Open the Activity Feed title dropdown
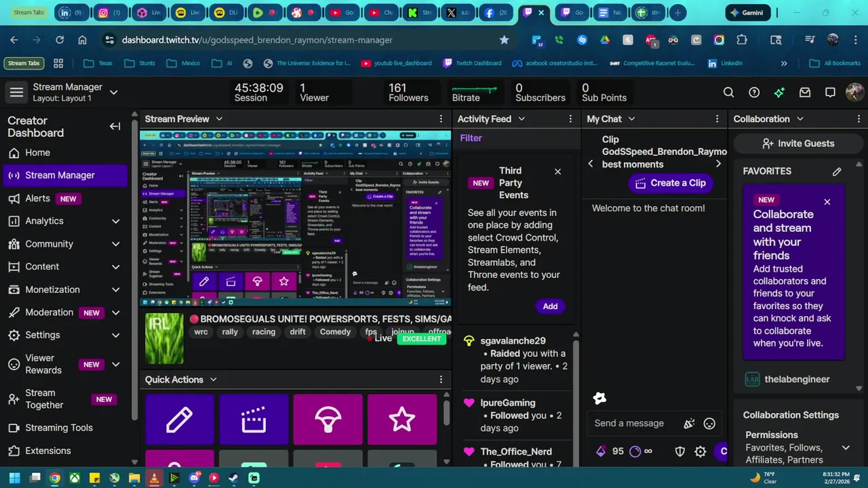Viewport: 868px width, 488px height. 521,119
